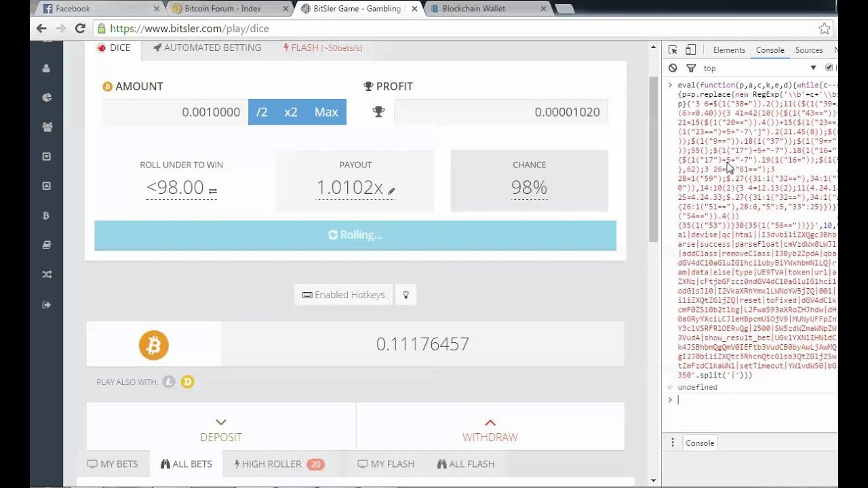
Task: Select Dogecoin play-also-with icon
Action: (x=187, y=382)
